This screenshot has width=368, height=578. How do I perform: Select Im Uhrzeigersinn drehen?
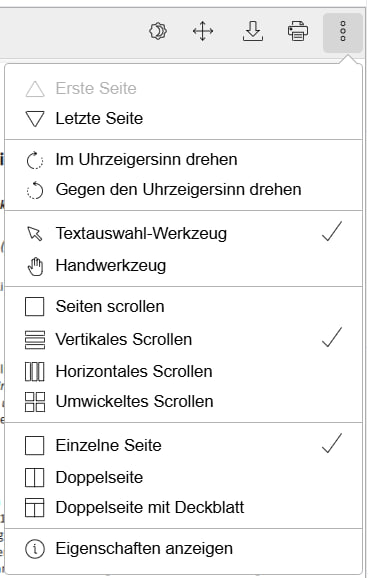(x=183, y=160)
